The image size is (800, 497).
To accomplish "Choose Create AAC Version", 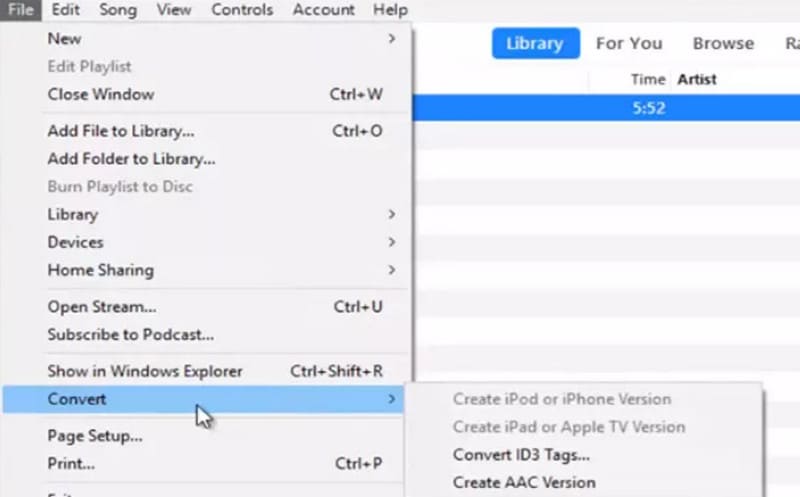I will (x=584, y=483).
